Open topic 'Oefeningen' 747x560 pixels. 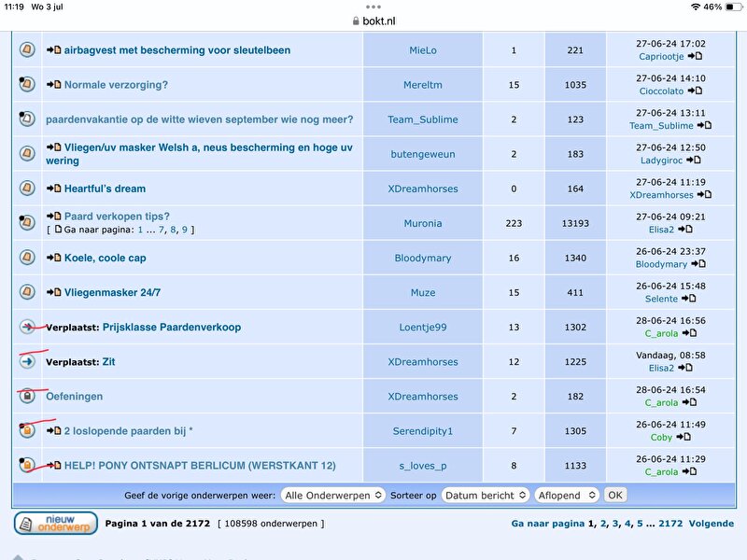[x=75, y=396]
